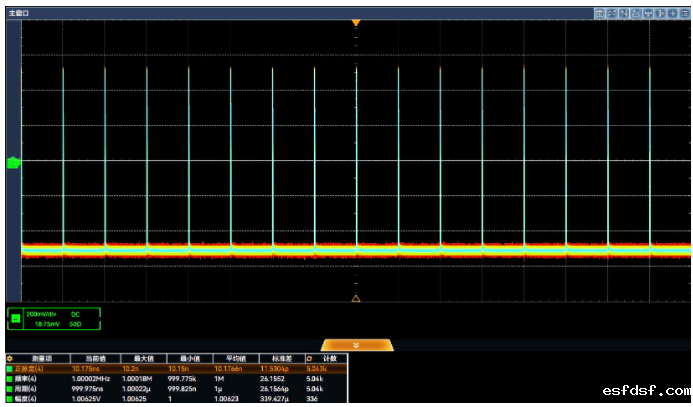Open the channel settings box showing 200mV/div
Image resolution: width=693 pixels, height=407 pixels.
[x=54, y=319]
